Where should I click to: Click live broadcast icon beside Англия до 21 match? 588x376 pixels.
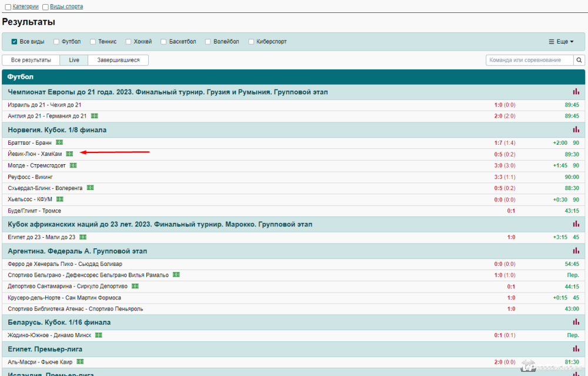[x=94, y=116]
